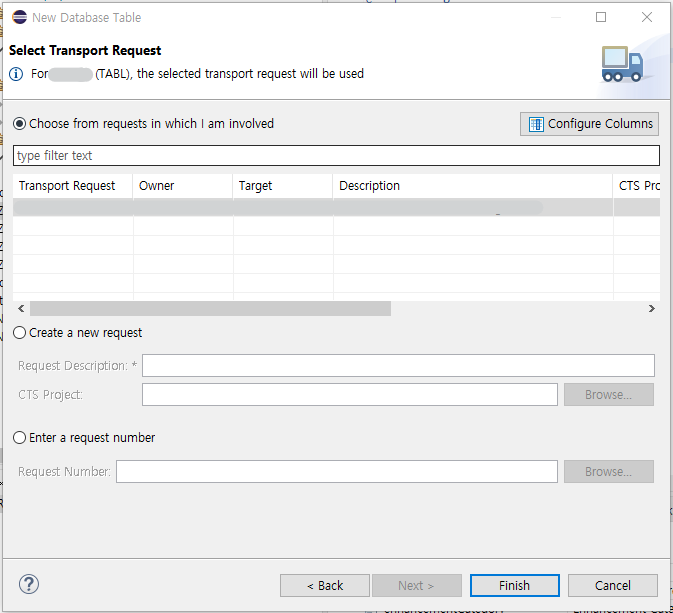Open Configure Columns dialog
673x613 pixels.
tap(589, 124)
